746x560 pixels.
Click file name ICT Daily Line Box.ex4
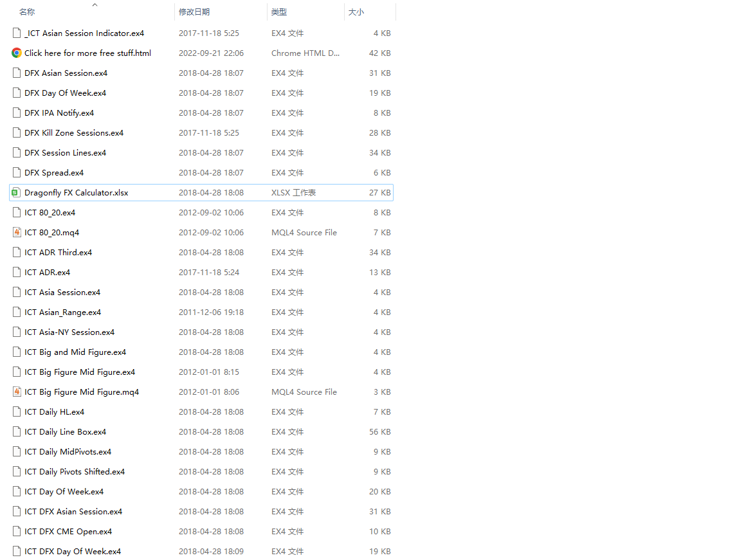(x=65, y=432)
